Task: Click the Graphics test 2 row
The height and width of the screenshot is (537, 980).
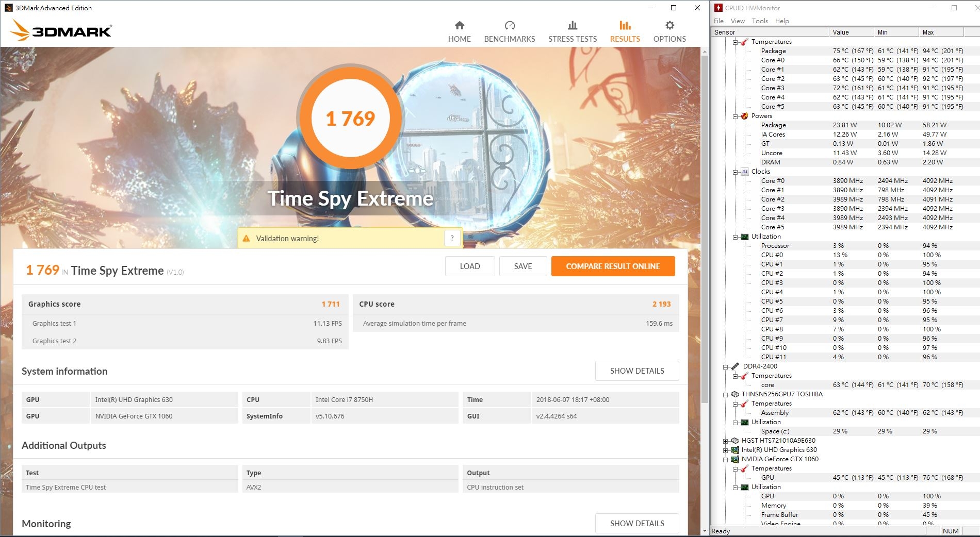Action: pos(185,341)
